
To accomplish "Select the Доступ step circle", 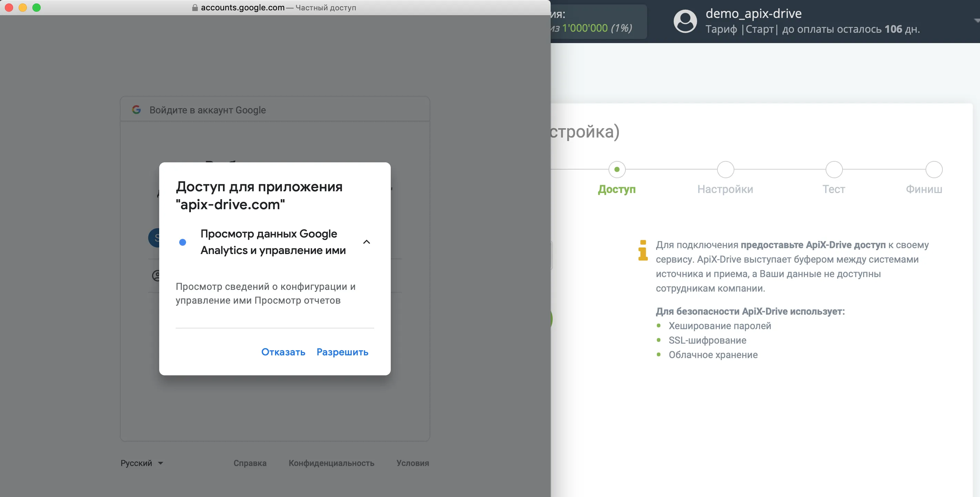I will [617, 169].
